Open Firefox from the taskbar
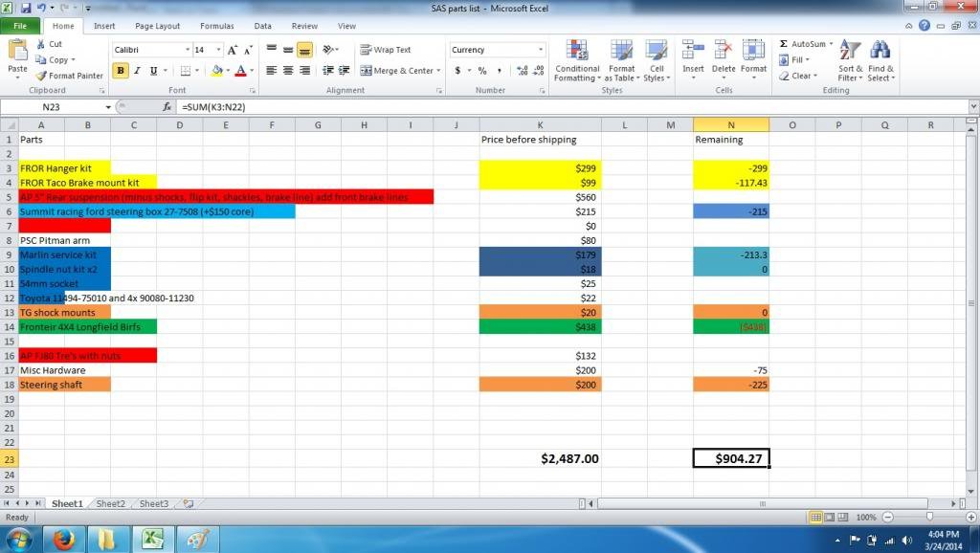This screenshot has width=980, height=553. pyautogui.click(x=64, y=540)
